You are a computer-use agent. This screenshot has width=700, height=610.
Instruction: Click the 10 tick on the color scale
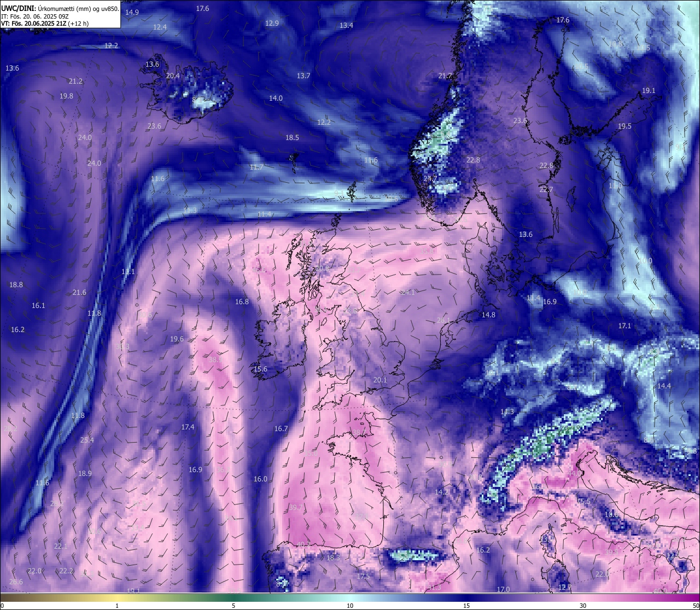350,605
